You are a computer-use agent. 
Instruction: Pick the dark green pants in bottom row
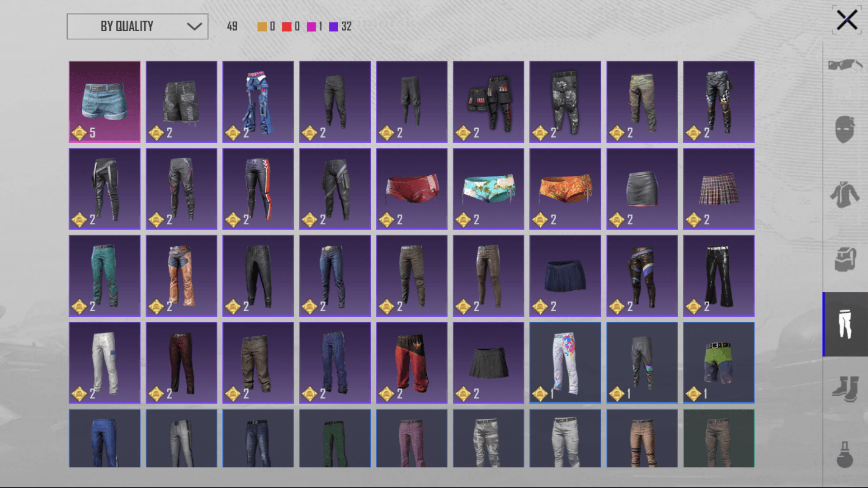(335, 438)
